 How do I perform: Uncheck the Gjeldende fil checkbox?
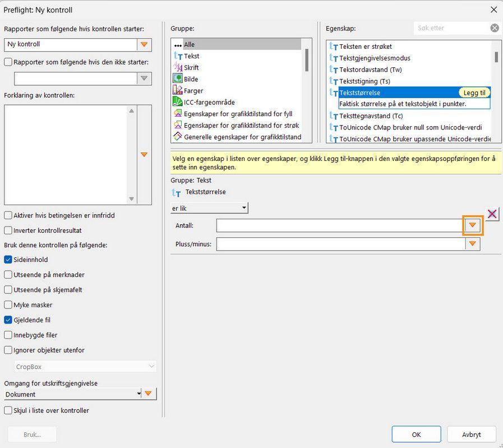point(8,320)
